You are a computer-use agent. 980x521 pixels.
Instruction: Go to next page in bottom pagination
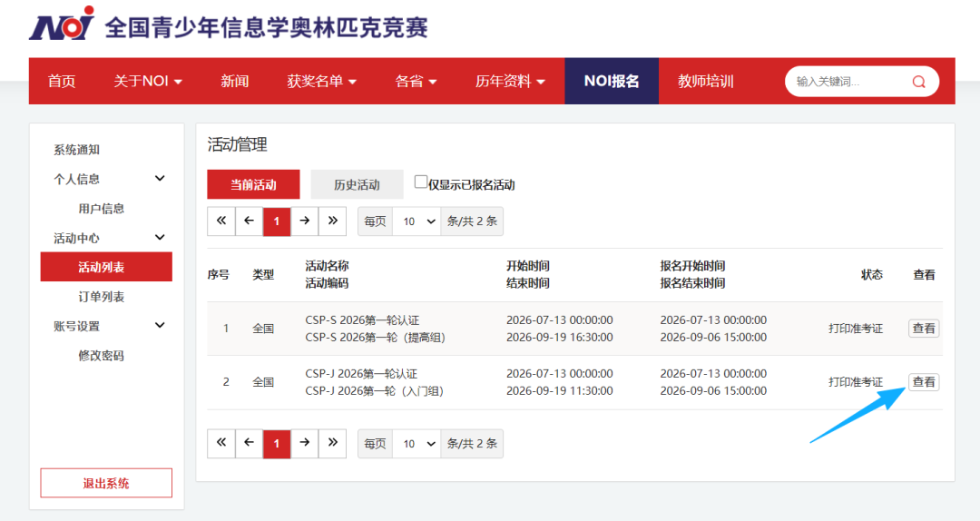(304, 444)
